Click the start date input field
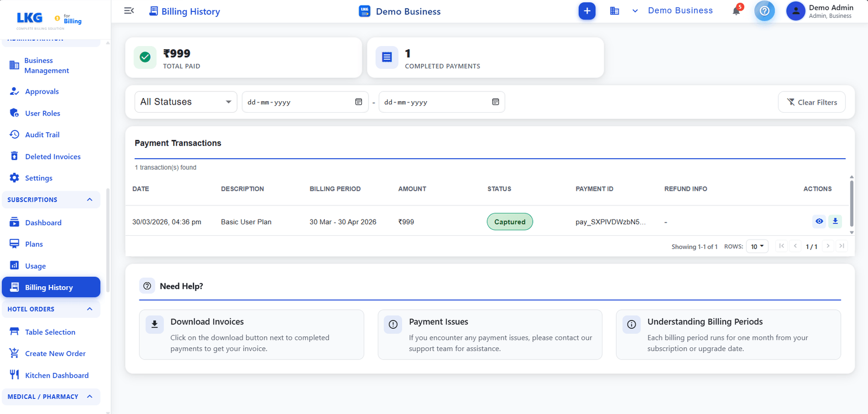 click(x=305, y=102)
